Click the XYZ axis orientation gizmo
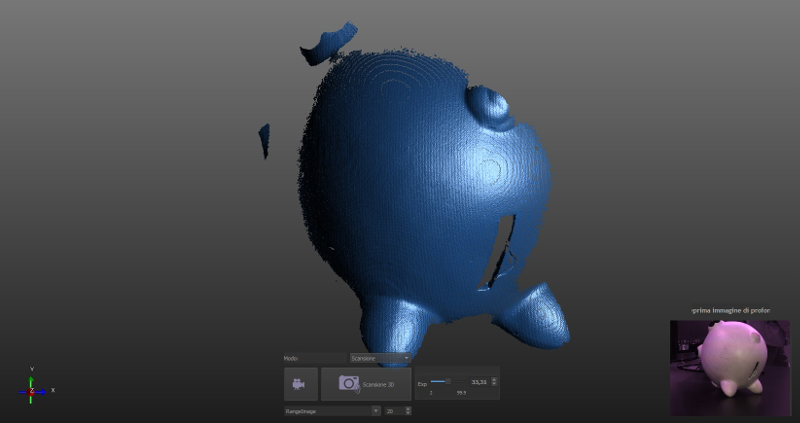The image size is (800, 423). [x=32, y=390]
